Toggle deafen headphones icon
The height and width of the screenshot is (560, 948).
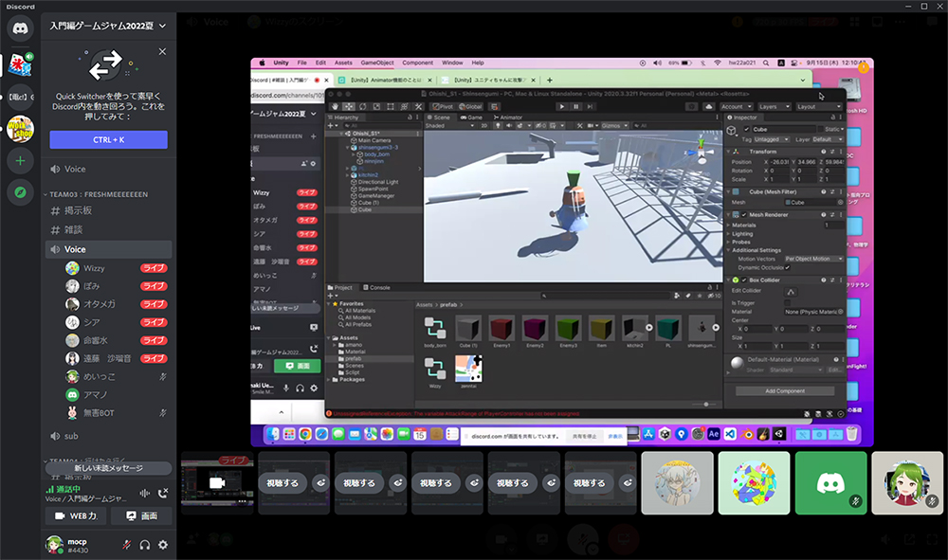point(144,545)
